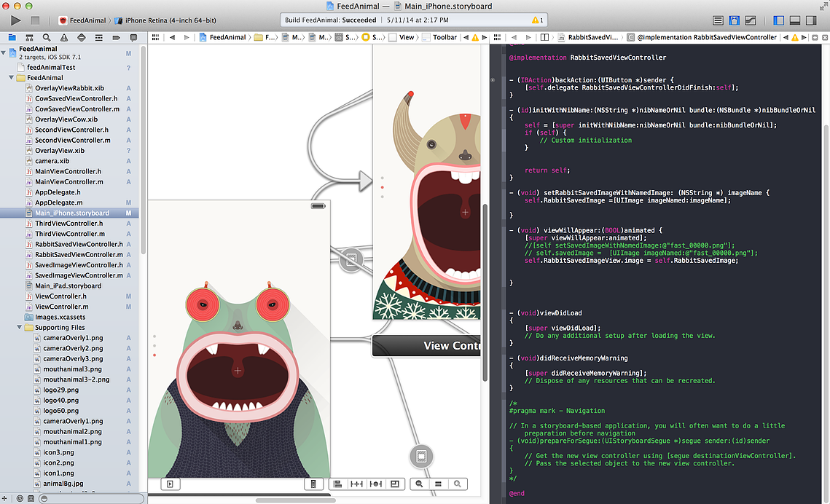Enter full screen mode for Xcode window
Viewport: 830px width, 504px height.
click(823, 6)
